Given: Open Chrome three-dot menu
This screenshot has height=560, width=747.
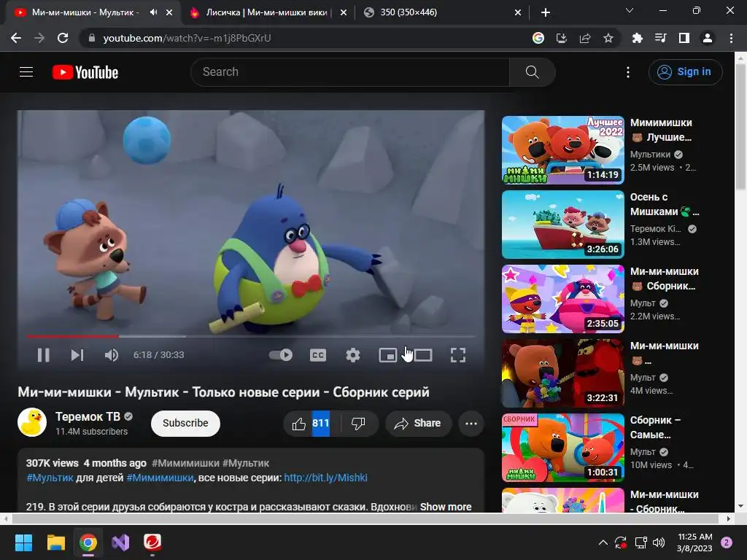Looking at the screenshot, I should pyautogui.click(x=731, y=38).
